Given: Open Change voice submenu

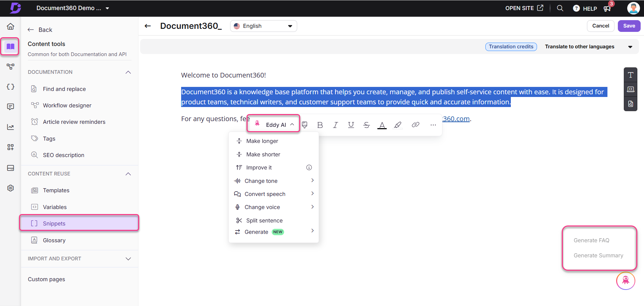Looking at the screenshot, I should tap(274, 207).
